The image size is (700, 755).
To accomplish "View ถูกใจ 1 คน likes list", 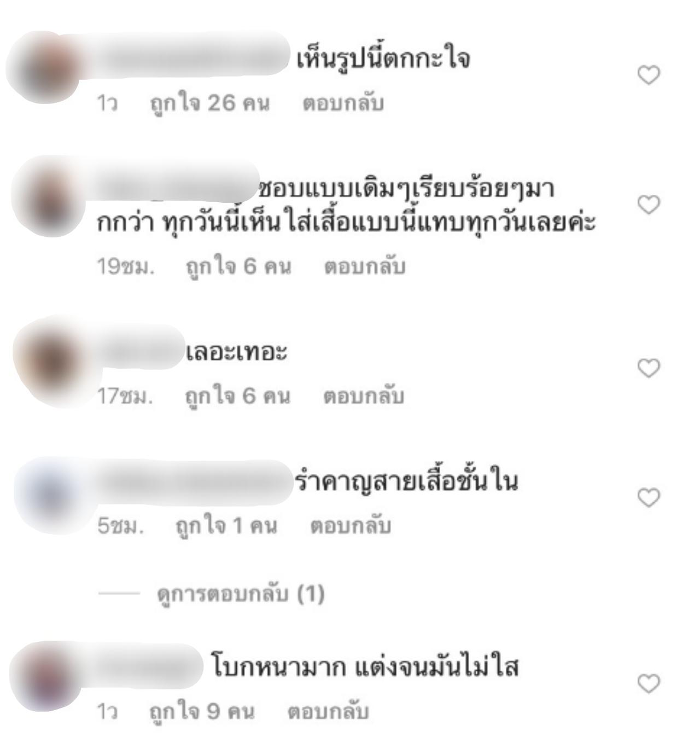I will (x=226, y=526).
